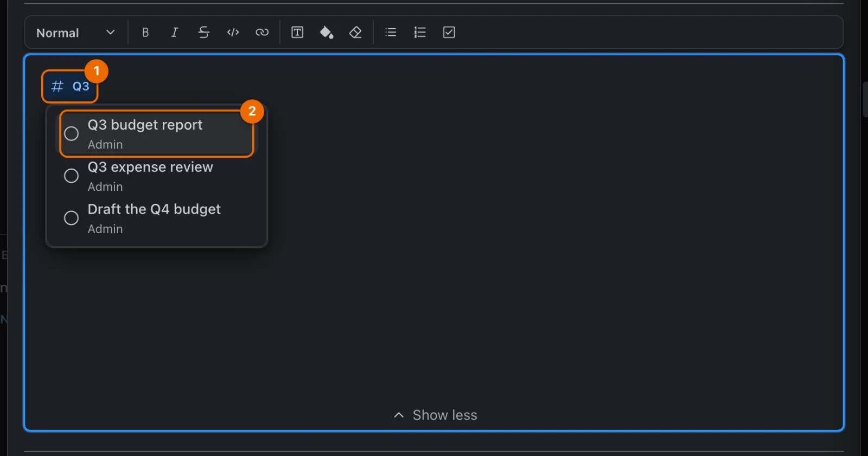The image size is (868, 456).
Task: Click the # Q3 mention text in editor
Action: pyautogui.click(x=70, y=86)
